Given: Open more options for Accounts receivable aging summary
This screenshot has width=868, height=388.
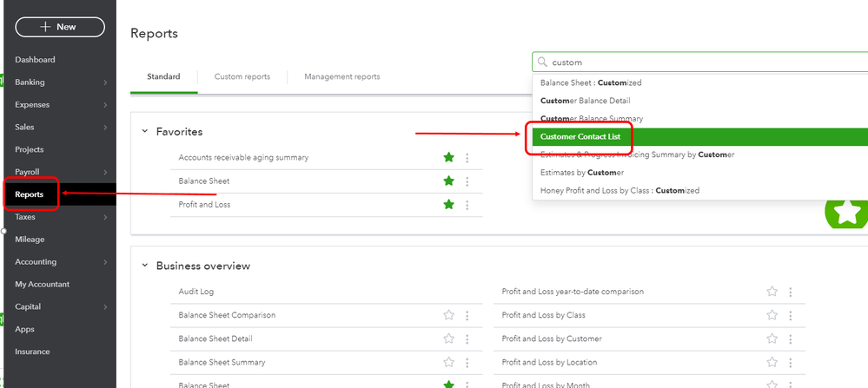Looking at the screenshot, I should (467, 158).
